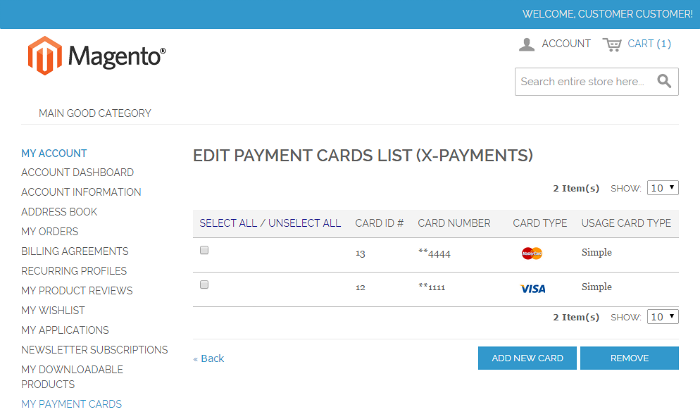Click Unselect All link
The image size is (700, 419).
(304, 223)
